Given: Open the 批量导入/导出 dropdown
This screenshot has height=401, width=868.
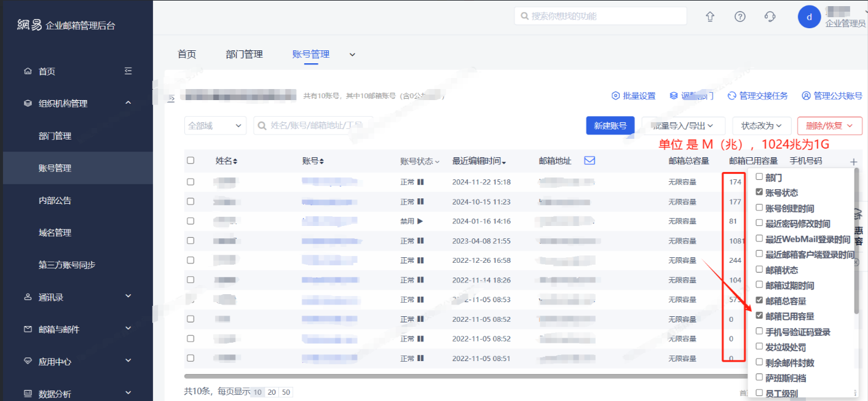Looking at the screenshot, I should pos(682,125).
